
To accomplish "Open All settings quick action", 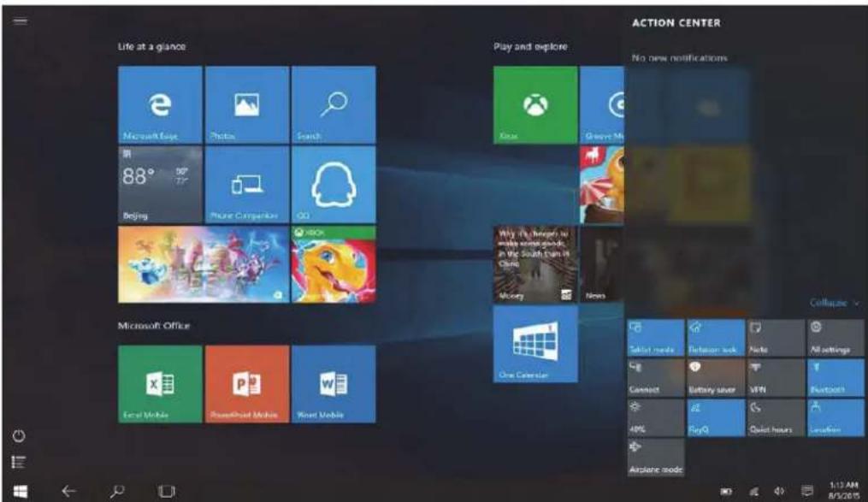I will point(836,338).
